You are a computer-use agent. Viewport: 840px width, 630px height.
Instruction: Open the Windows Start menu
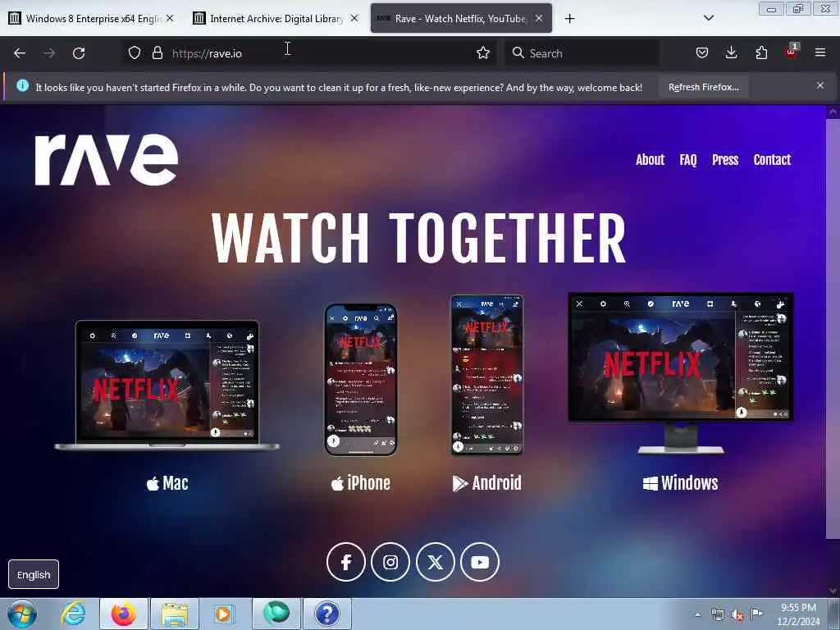coord(22,614)
